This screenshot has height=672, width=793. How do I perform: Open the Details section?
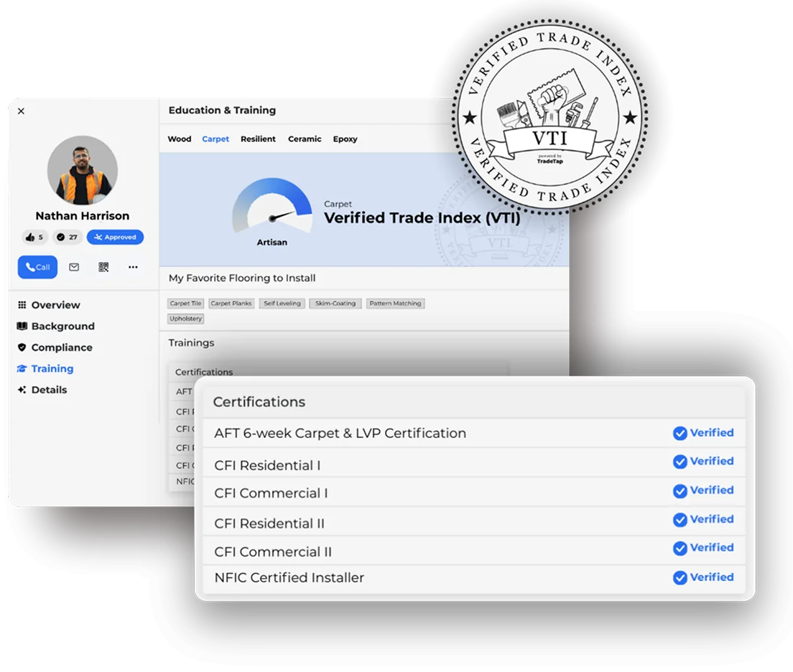(x=42, y=390)
